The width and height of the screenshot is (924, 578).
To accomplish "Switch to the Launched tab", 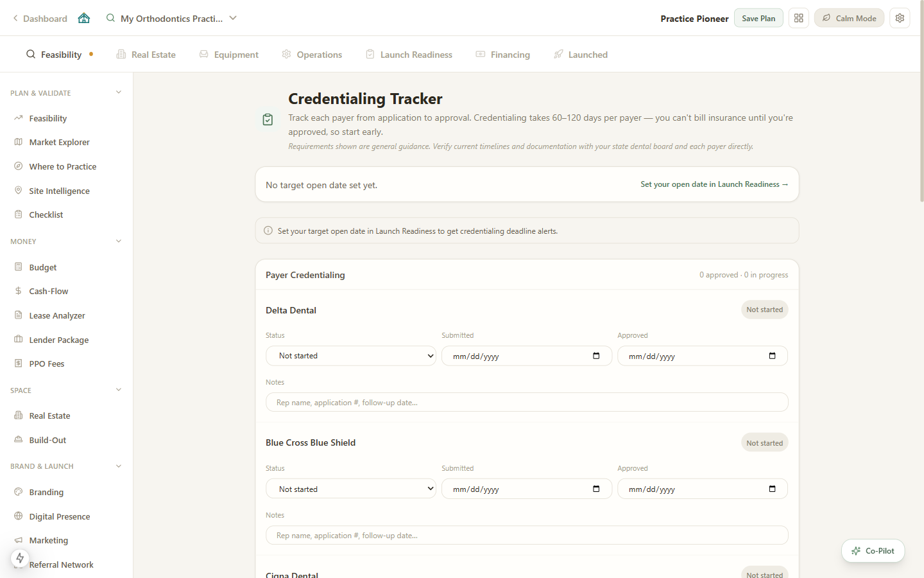I will coord(581,55).
